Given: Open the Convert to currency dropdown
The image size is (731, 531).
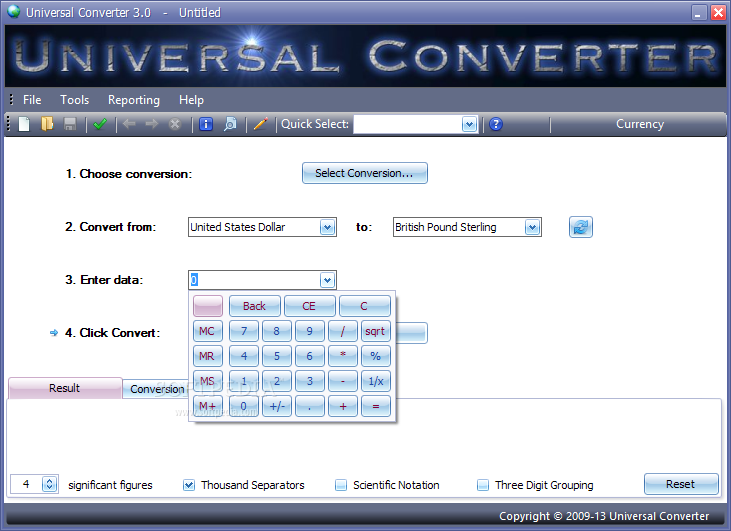Looking at the screenshot, I should (x=532, y=228).
